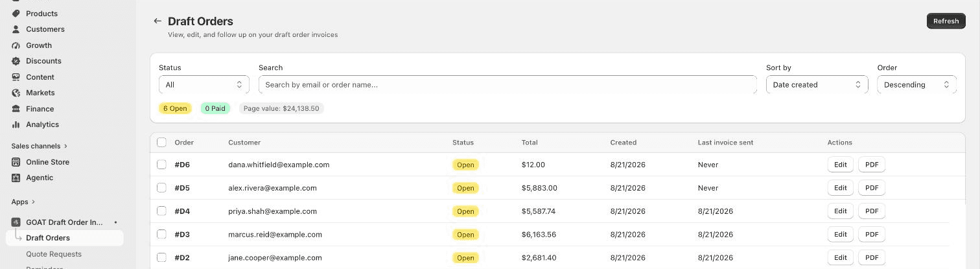Click marcus.reid@example.com customer cell
This screenshot has height=269, width=980.
point(275,235)
